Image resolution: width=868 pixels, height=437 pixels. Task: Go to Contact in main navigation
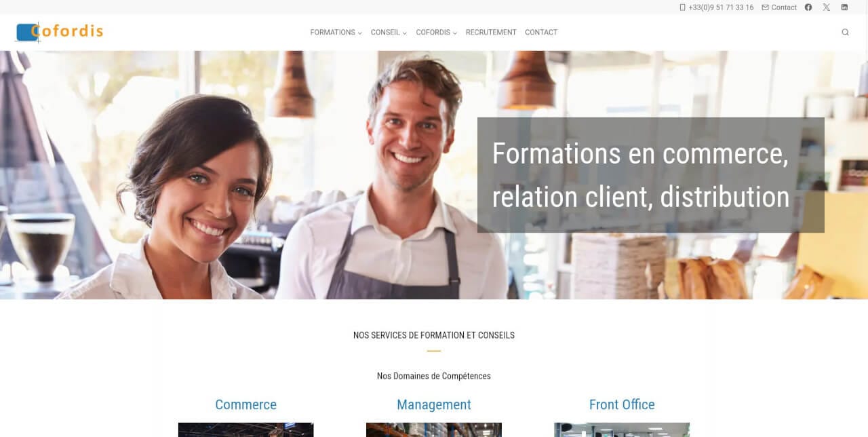541,32
